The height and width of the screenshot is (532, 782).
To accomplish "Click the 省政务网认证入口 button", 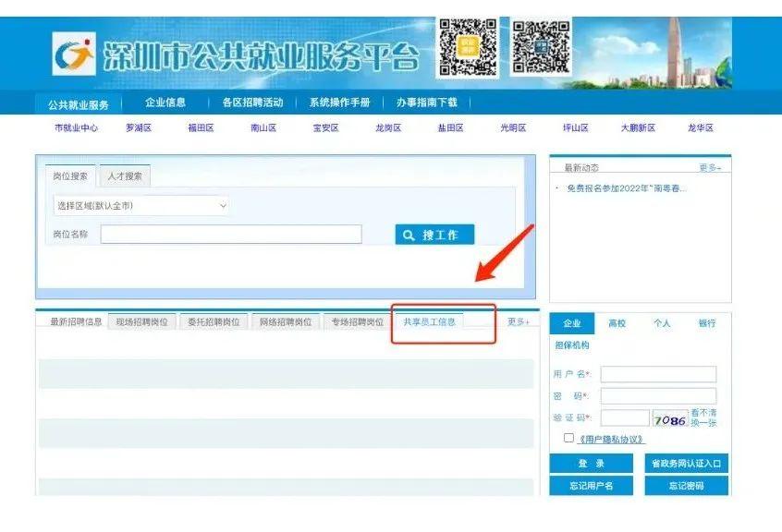I will (x=685, y=464).
